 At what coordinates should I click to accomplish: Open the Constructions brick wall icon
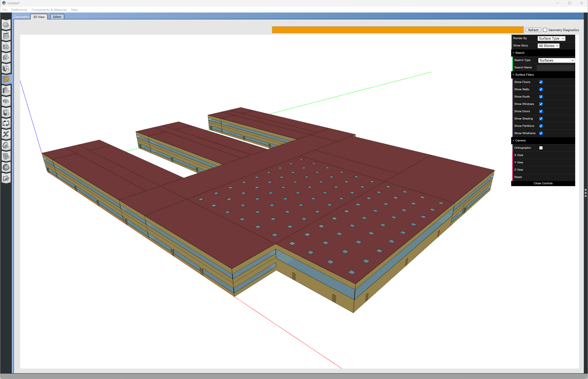point(6,47)
